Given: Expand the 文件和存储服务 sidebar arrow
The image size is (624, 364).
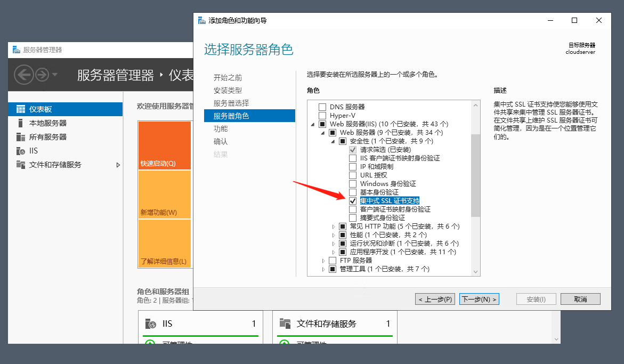Looking at the screenshot, I should (118, 165).
